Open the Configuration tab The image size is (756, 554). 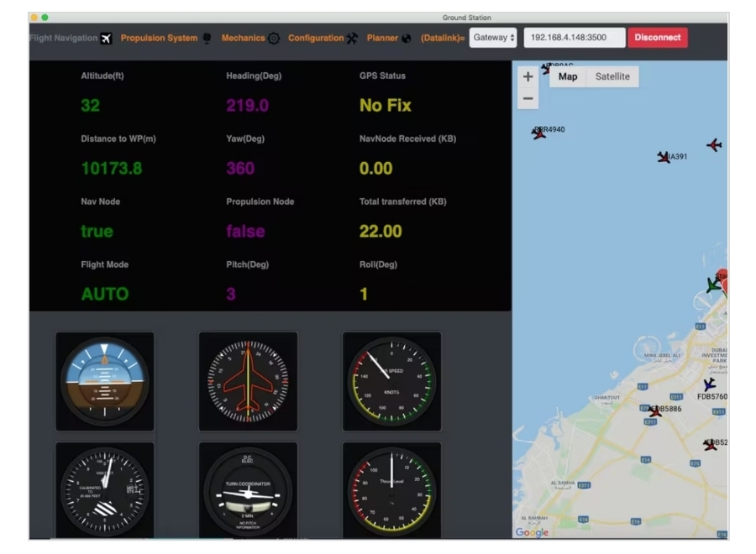point(316,38)
